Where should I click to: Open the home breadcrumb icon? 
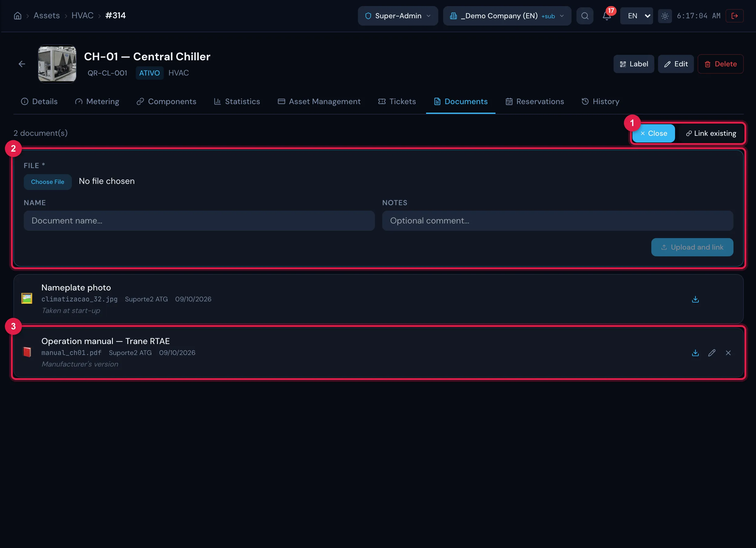point(18,16)
